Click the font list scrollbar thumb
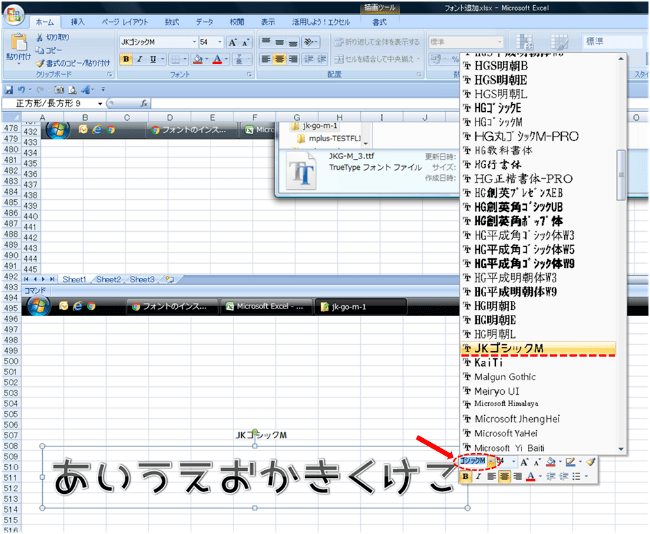 click(x=621, y=175)
